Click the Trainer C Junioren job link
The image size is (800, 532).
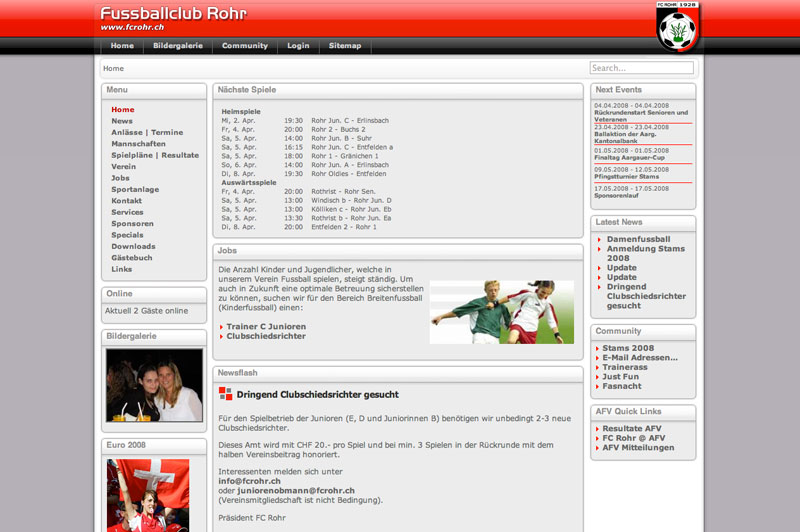click(x=266, y=326)
